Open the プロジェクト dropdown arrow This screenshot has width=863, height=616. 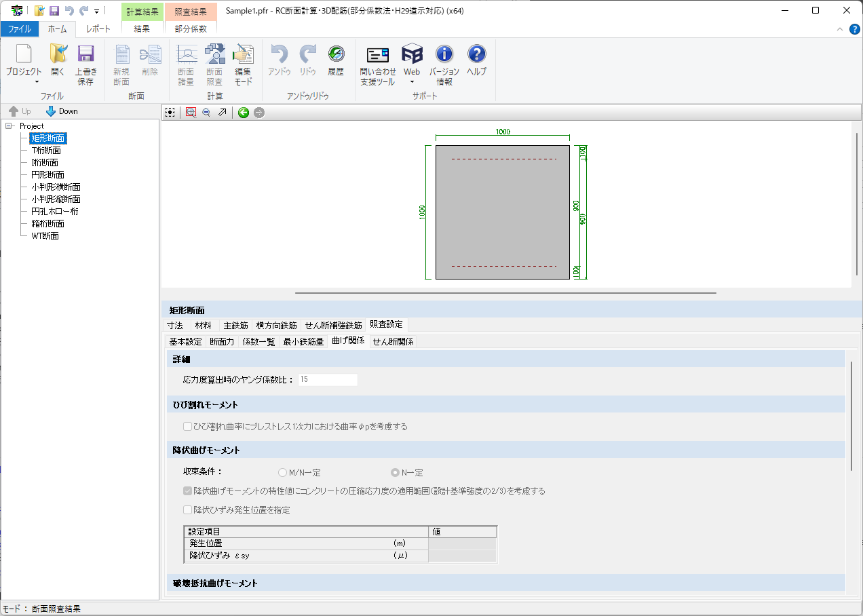click(36, 82)
